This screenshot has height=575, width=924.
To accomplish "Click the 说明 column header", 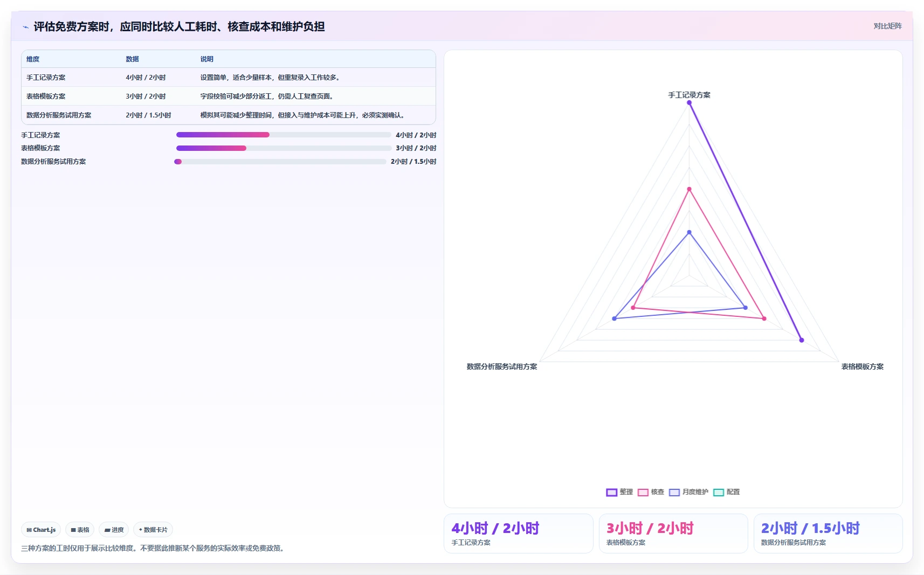I will click(x=207, y=59).
